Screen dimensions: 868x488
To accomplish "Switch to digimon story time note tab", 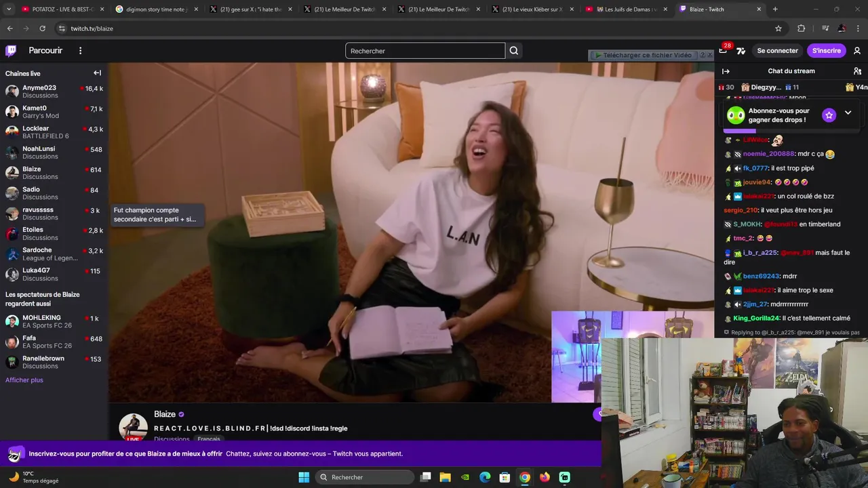I will pos(157,9).
